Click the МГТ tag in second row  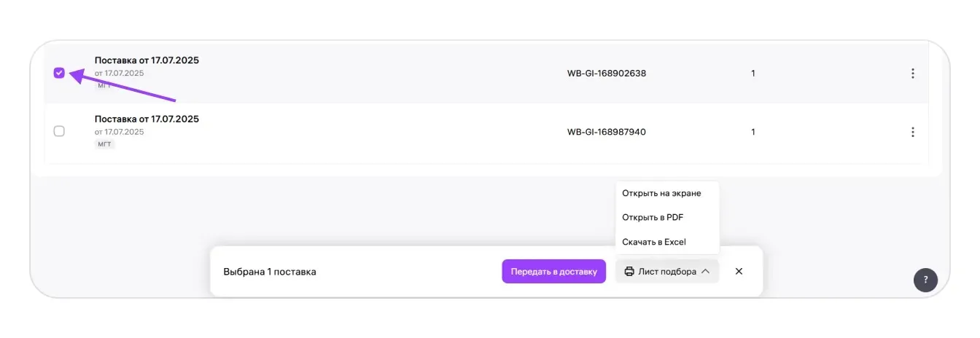[105, 144]
